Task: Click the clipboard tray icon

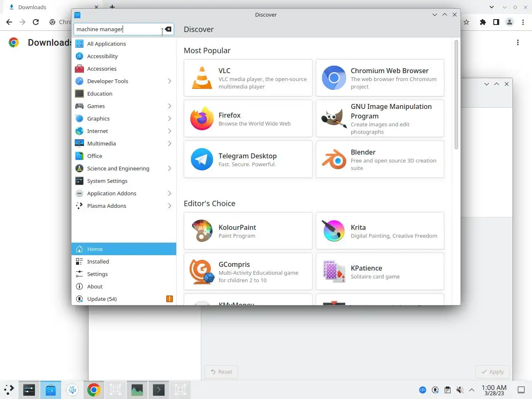Action: 448,390
